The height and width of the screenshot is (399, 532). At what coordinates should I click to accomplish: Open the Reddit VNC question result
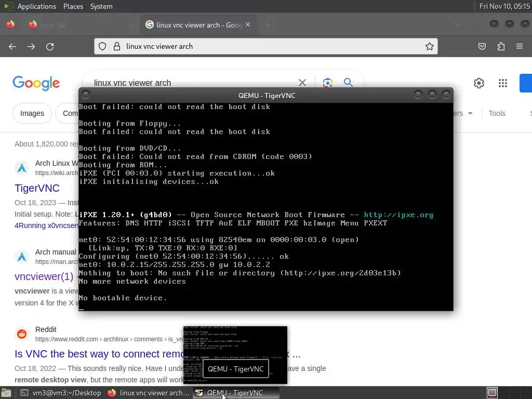click(x=99, y=354)
